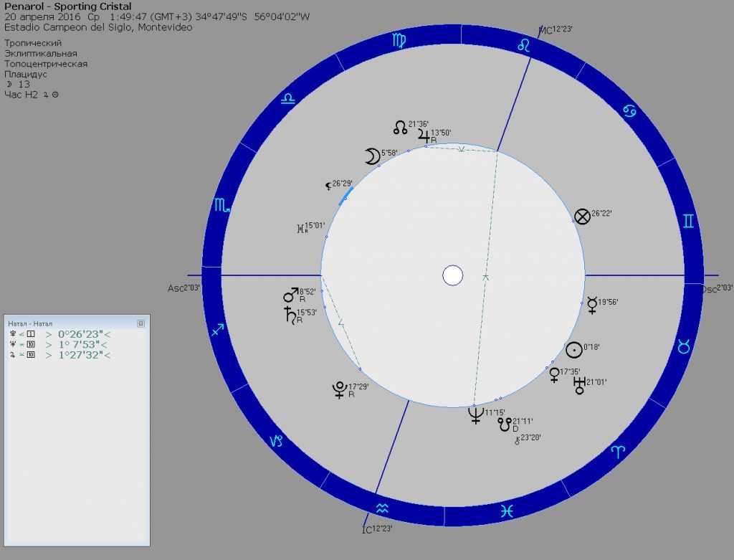Select the North Node glyph at 21°36'
This screenshot has width=734, height=560.
[x=400, y=128]
